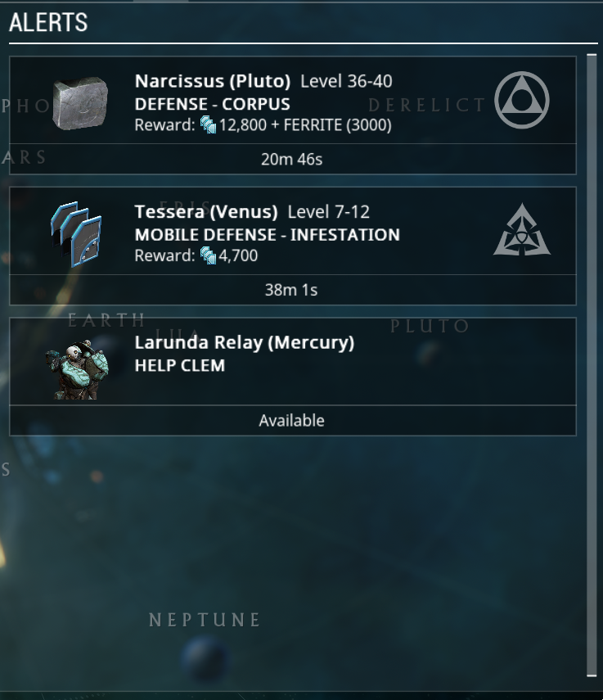Select the Narcissus (Pluto) alert

click(293, 100)
